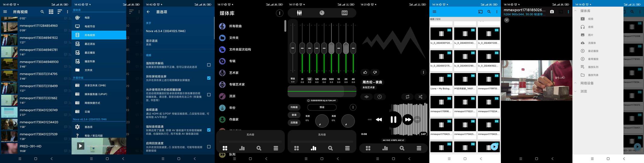This screenshot has height=163, width=644.
Task: Adjust the 增益 gain slider
Action: tap(293, 48)
